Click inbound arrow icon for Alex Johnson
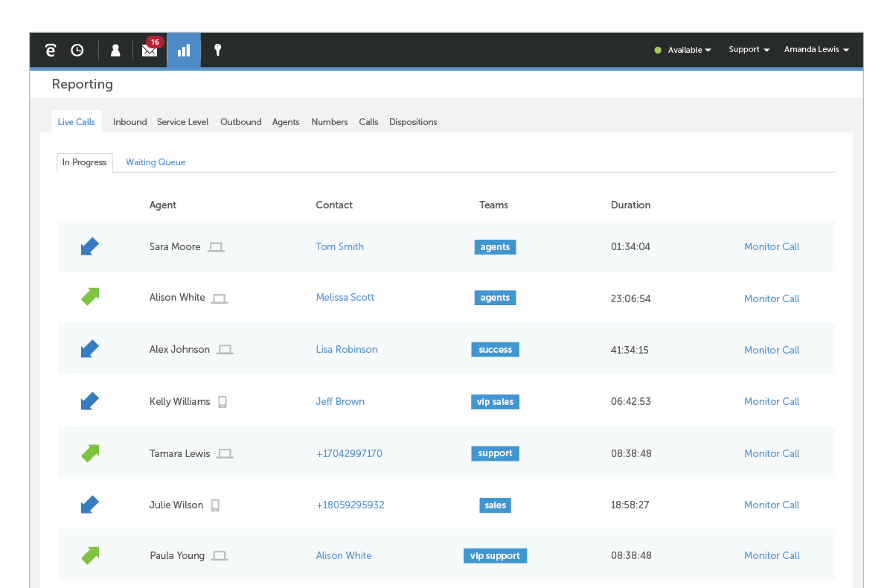The height and width of the screenshot is (588, 893). [x=90, y=349]
